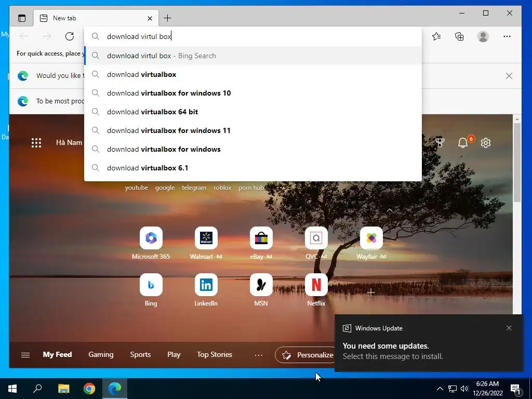Image resolution: width=532 pixels, height=399 pixels.
Task: Open the Favorites star icon
Action: (436, 36)
